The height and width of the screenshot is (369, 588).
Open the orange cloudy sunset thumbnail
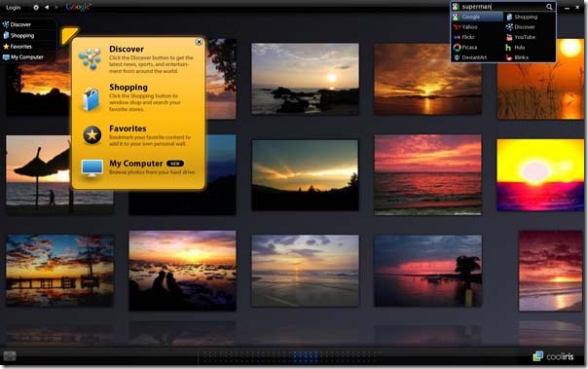pos(428,79)
